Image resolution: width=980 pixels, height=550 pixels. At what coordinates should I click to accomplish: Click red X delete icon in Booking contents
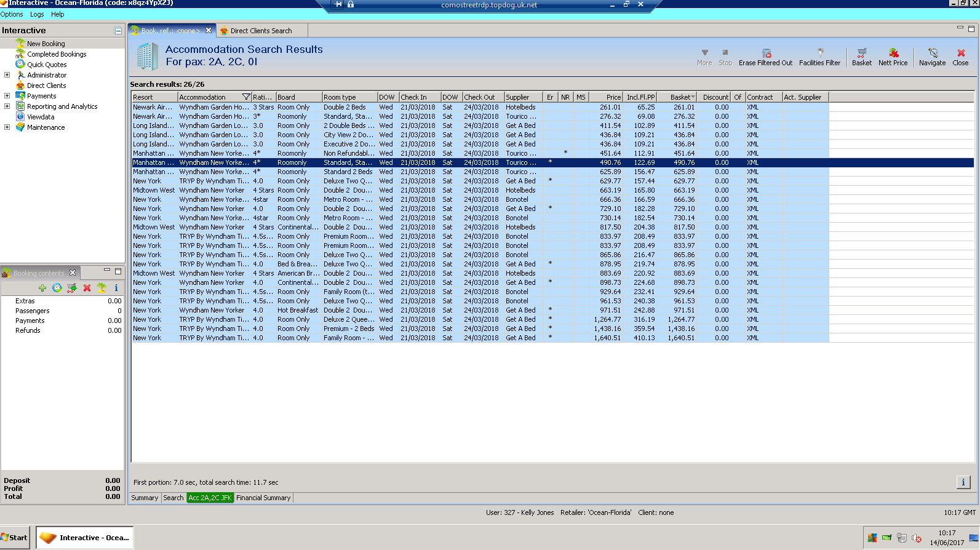tap(87, 288)
